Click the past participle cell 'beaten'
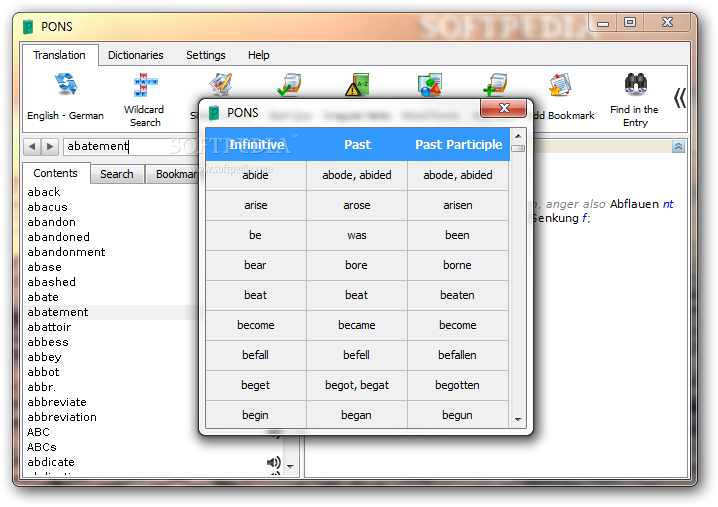The image size is (718, 507). click(457, 295)
